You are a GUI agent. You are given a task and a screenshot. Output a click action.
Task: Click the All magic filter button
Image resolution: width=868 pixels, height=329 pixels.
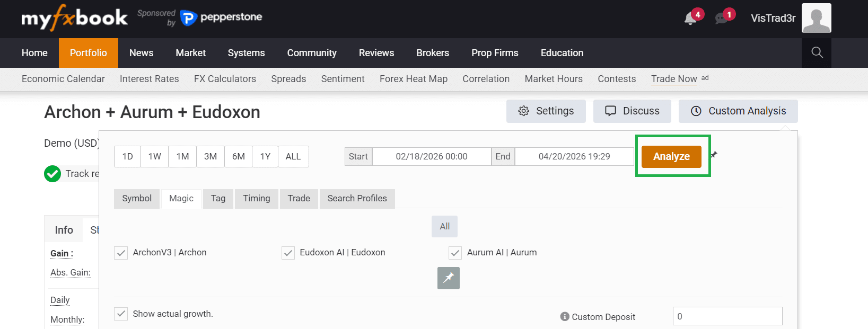[444, 226]
